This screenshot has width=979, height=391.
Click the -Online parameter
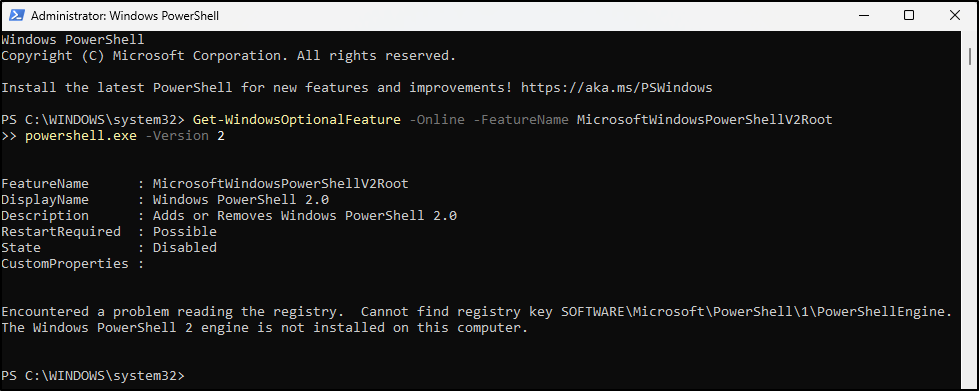point(437,119)
